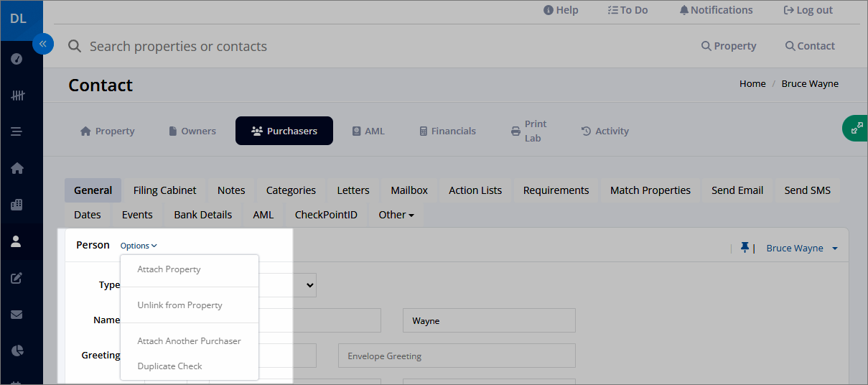Open the edit pencil icon in sidebar
The width and height of the screenshot is (868, 385).
pyautogui.click(x=17, y=278)
